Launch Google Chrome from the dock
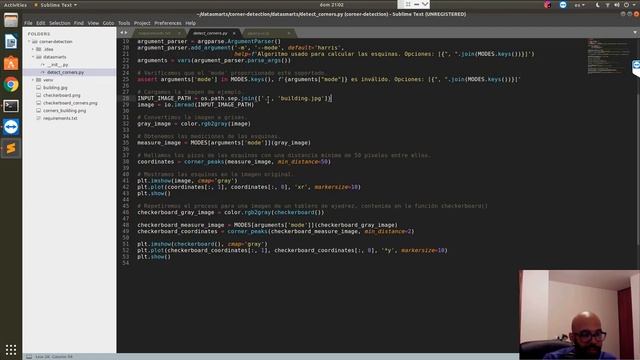The image size is (640, 360). (x=11, y=84)
